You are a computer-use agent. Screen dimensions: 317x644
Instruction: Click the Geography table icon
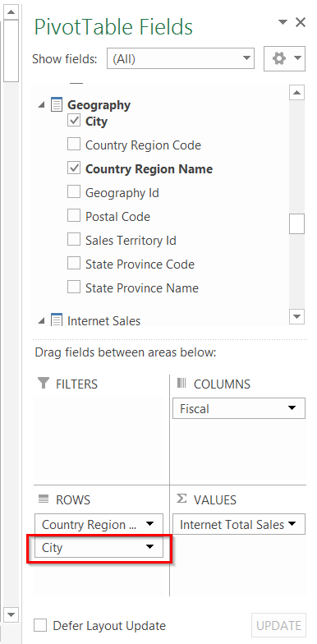[x=56, y=105]
